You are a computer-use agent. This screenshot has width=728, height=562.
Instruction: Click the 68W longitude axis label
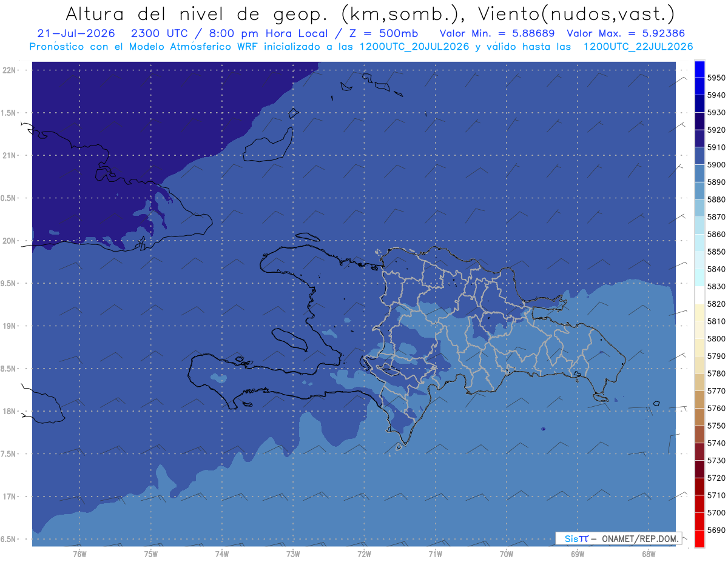pos(648,554)
